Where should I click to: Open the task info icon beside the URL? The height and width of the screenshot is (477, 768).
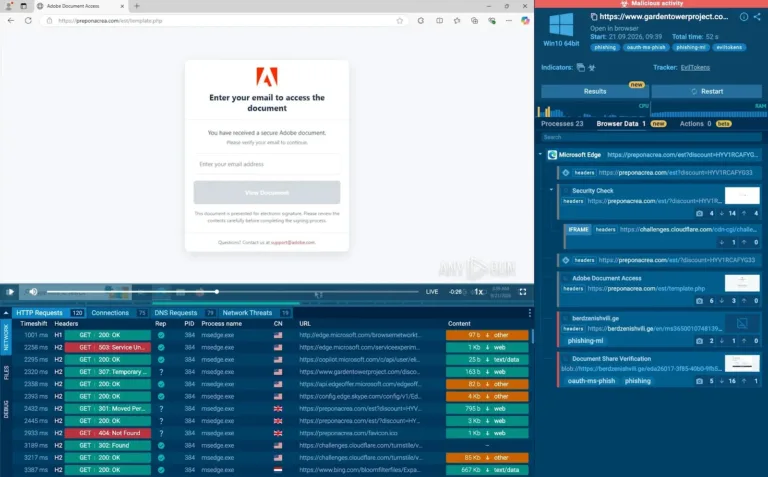pyautogui.click(x=744, y=17)
